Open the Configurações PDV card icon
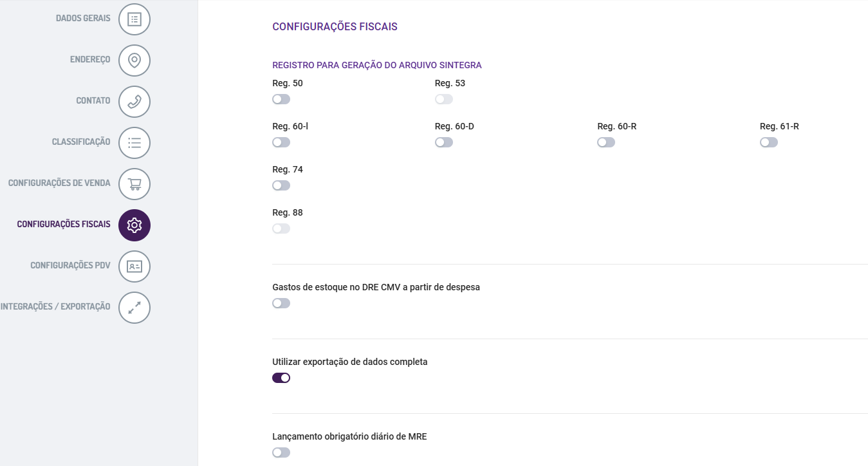The height and width of the screenshot is (466, 868). point(134,266)
